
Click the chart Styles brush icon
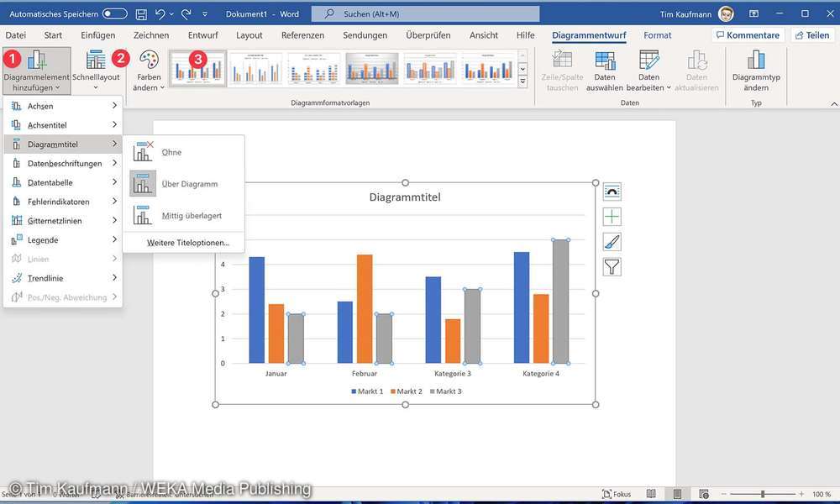pos(612,241)
